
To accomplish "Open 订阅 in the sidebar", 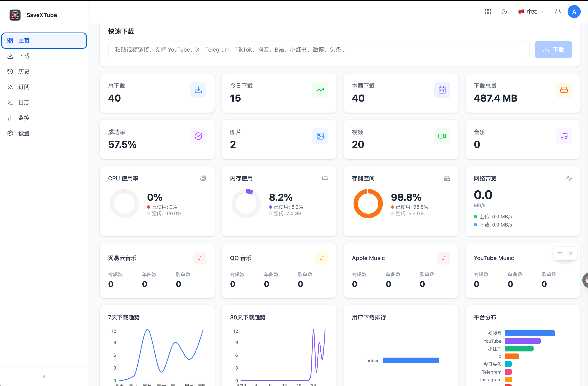I will tap(44, 87).
